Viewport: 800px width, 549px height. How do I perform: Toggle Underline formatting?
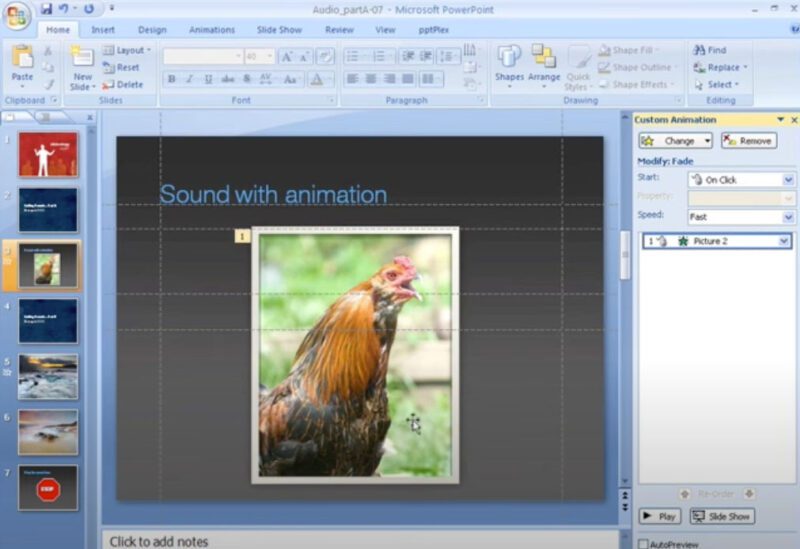208,79
